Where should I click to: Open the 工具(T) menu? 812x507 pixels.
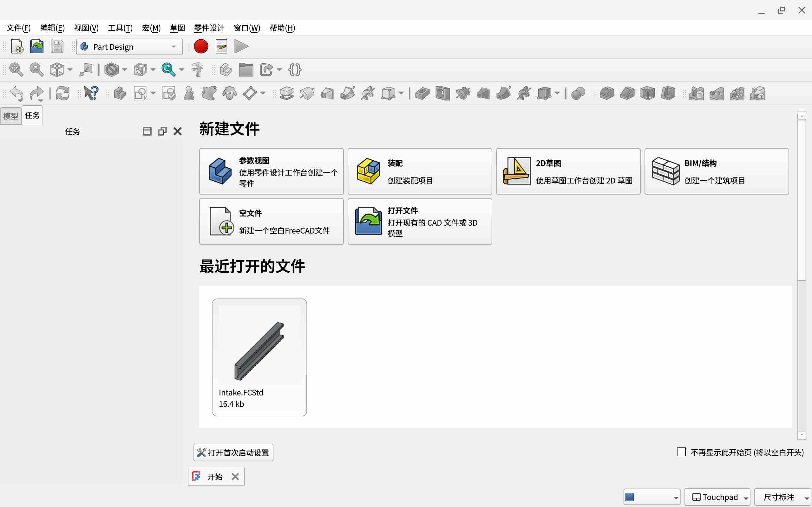click(120, 28)
